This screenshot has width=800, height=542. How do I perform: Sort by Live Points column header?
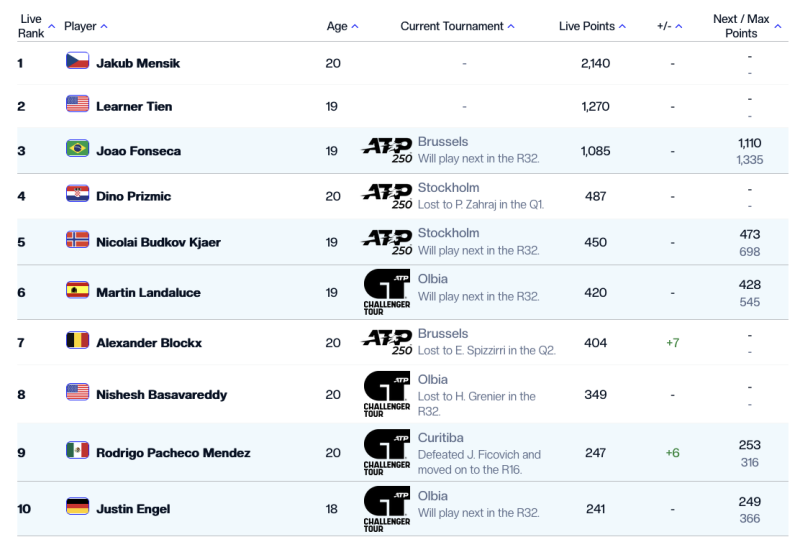[593, 26]
